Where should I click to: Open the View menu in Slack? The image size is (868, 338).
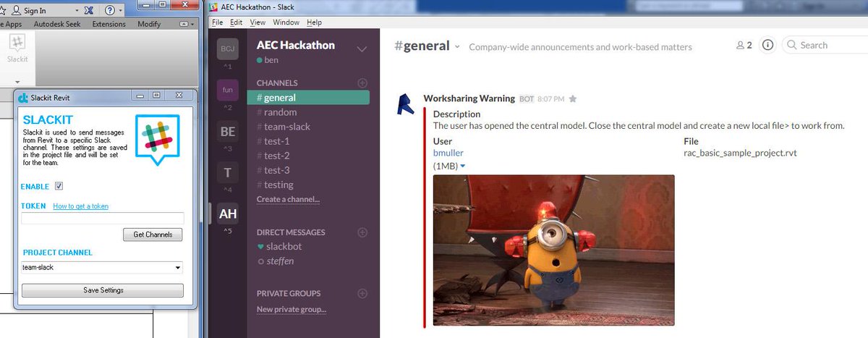(258, 22)
